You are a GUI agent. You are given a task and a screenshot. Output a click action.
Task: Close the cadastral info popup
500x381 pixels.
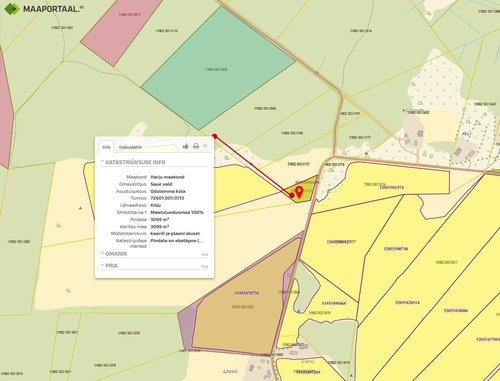coord(205,146)
